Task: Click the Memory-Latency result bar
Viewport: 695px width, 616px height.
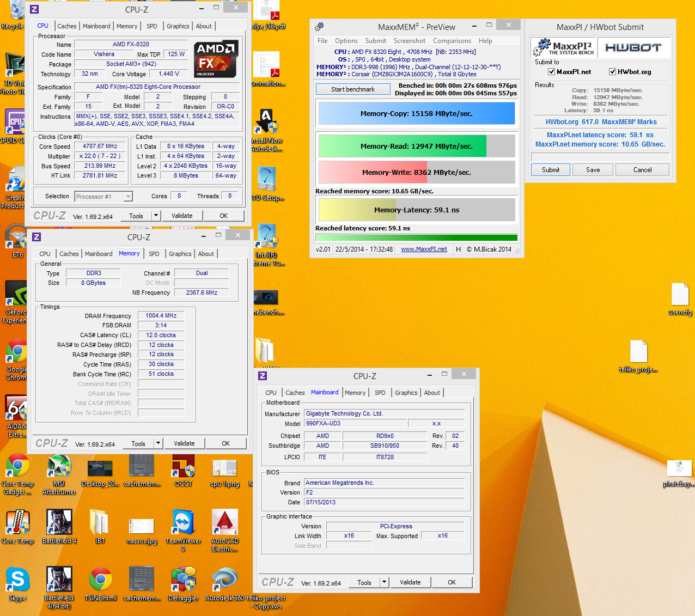Action: [x=416, y=210]
